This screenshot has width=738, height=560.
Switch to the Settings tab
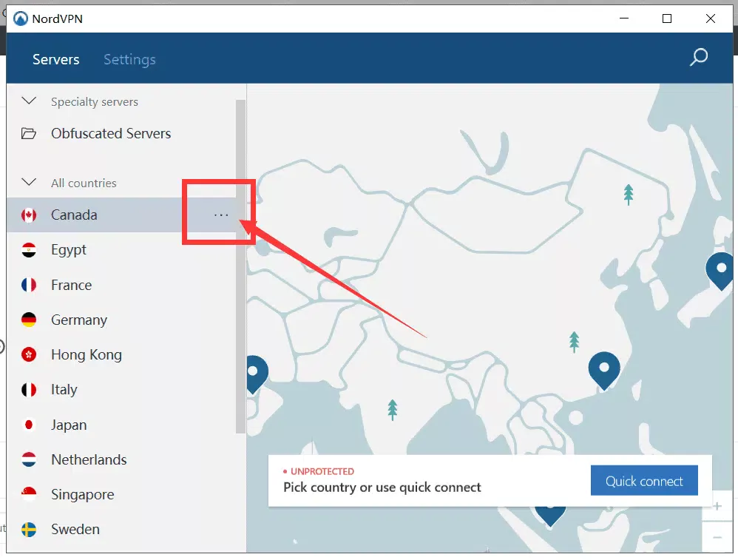coord(129,59)
